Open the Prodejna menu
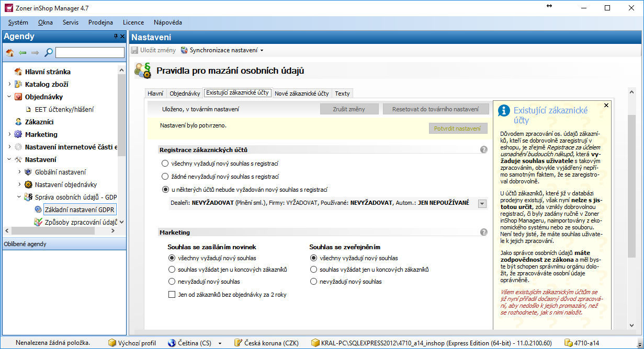The width and height of the screenshot is (644, 349). click(100, 22)
